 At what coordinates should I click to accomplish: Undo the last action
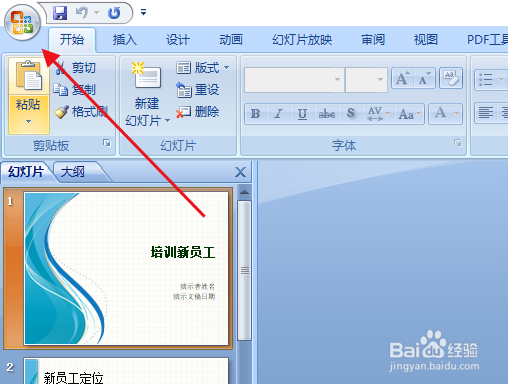[x=82, y=13]
